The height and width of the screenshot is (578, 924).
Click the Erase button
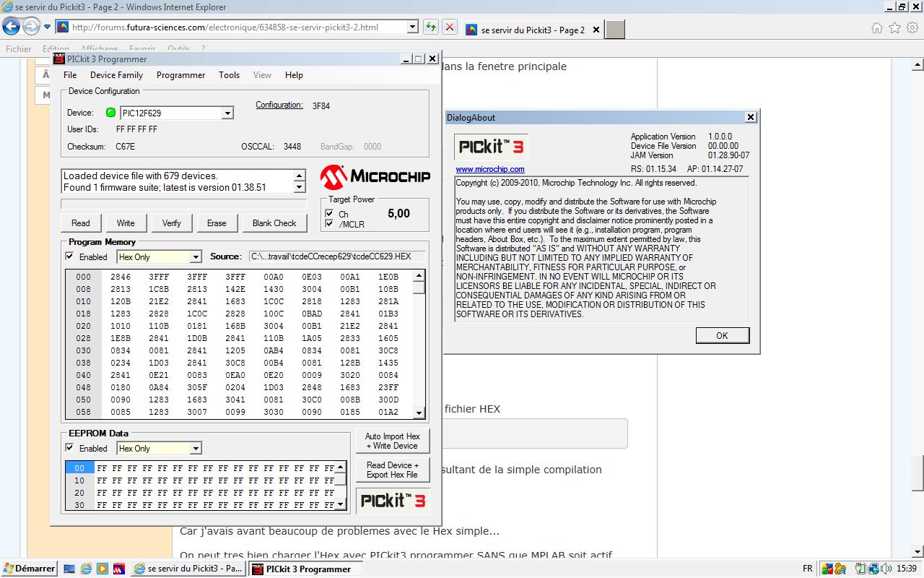tap(217, 223)
